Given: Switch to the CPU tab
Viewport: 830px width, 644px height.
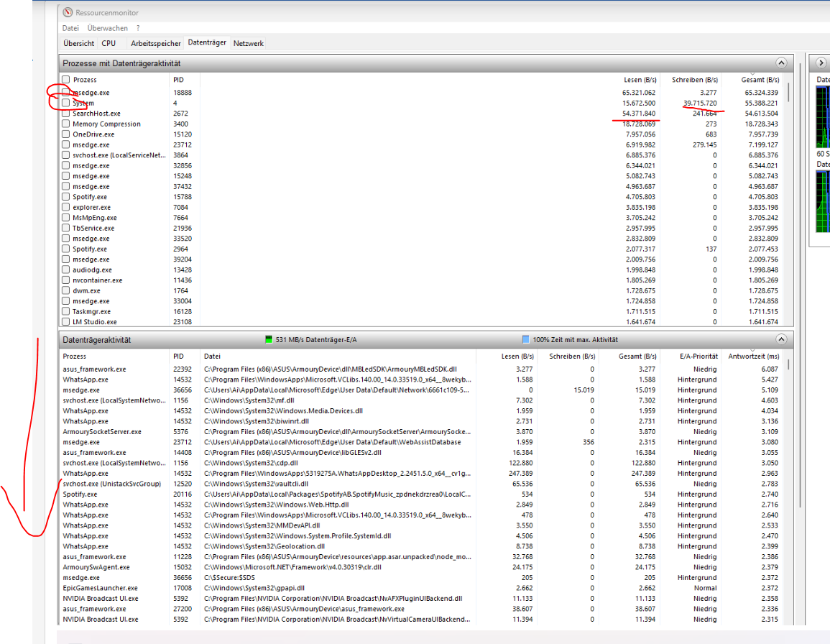Looking at the screenshot, I should pos(109,43).
